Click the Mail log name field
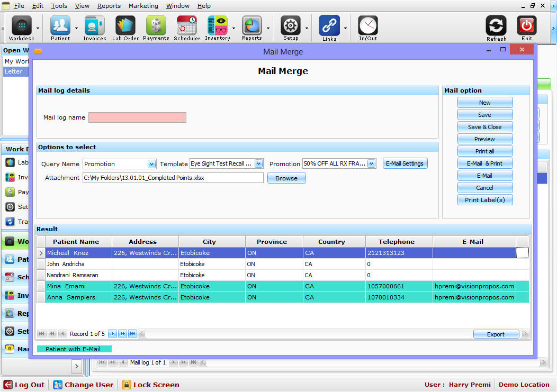 (x=137, y=117)
